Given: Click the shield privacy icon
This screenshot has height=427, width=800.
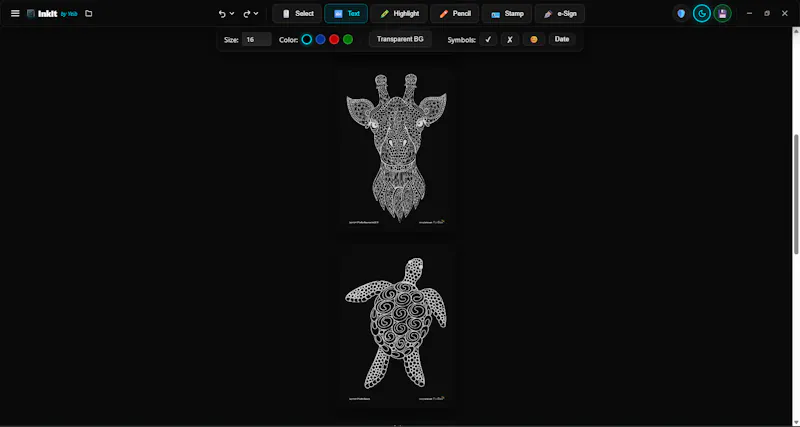Looking at the screenshot, I should (x=681, y=14).
